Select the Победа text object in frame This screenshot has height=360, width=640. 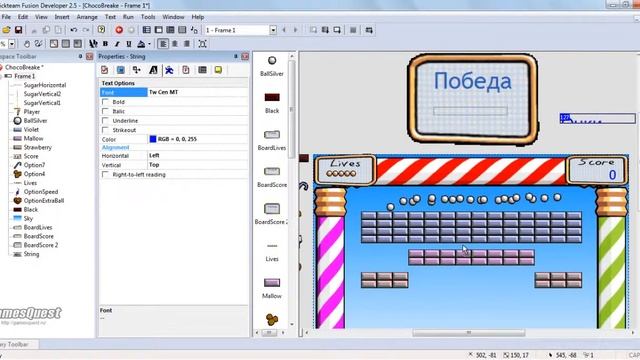[x=472, y=81]
